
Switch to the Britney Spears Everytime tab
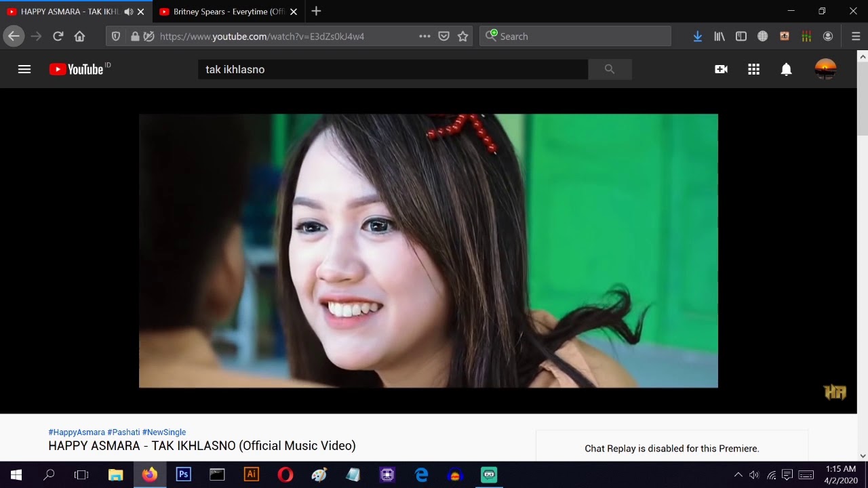tap(229, 12)
